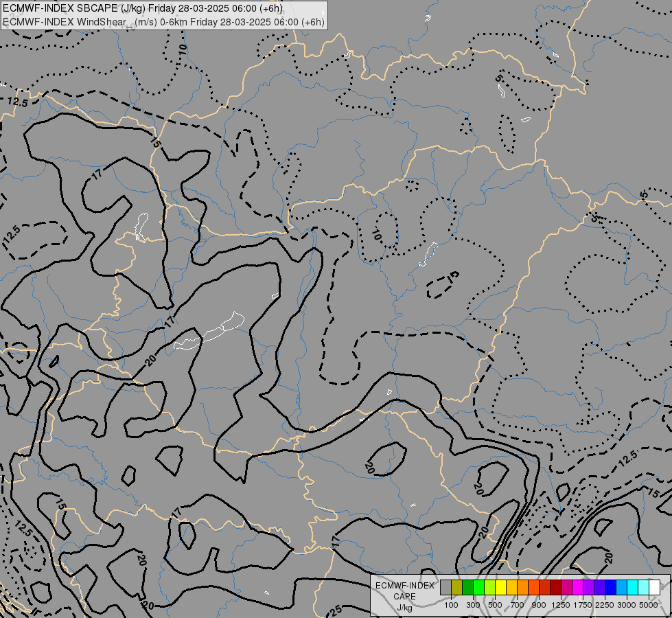Choose the pure blue swatch right of 2250
This screenshot has width=672, height=618.
[x=611, y=588]
